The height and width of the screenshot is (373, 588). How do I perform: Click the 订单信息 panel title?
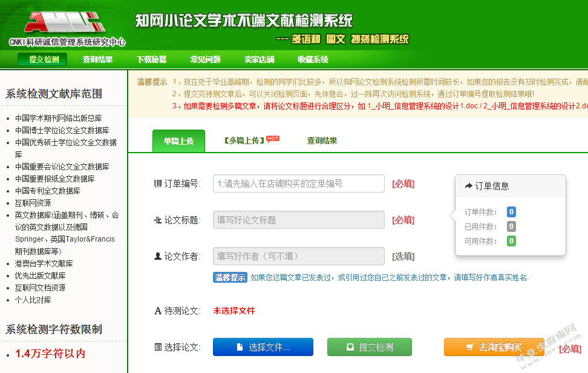click(492, 186)
